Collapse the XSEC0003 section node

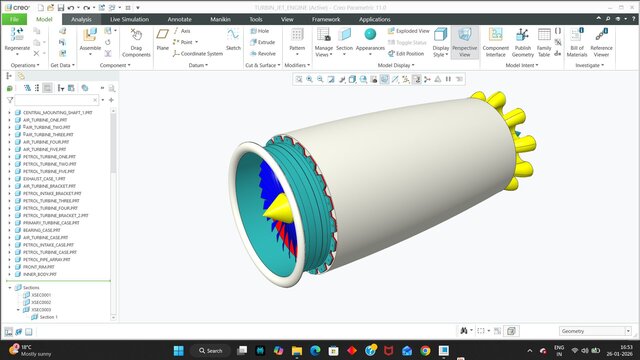18,310
